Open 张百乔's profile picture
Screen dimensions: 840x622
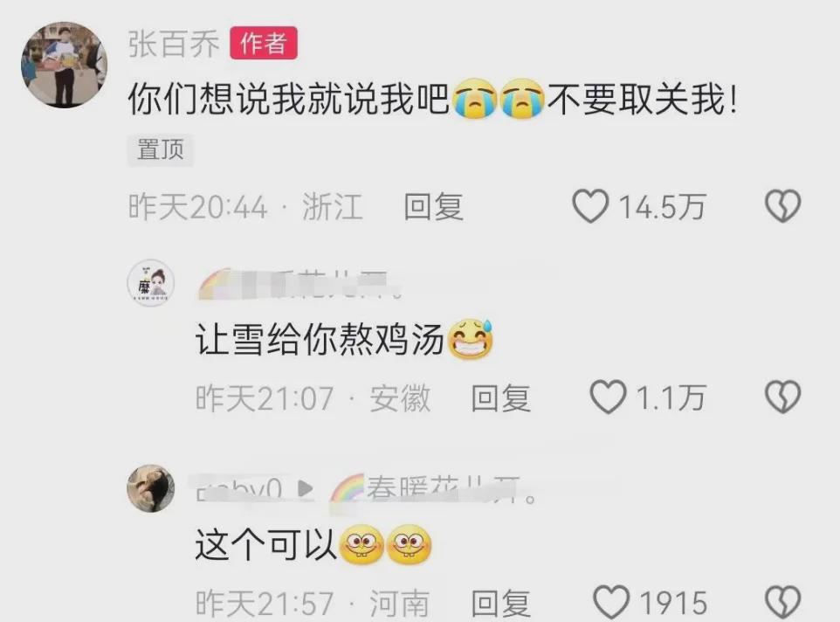(x=64, y=65)
